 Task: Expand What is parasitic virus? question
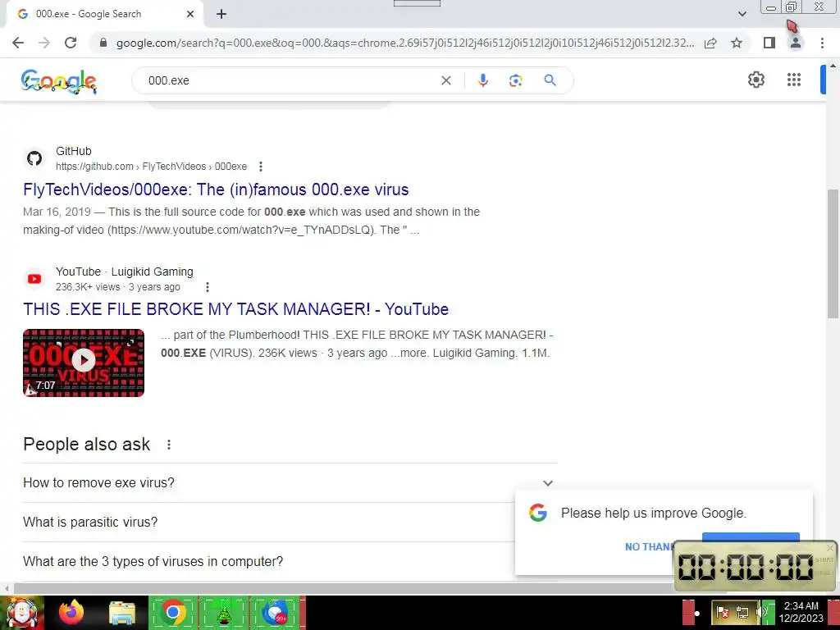tap(268, 523)
